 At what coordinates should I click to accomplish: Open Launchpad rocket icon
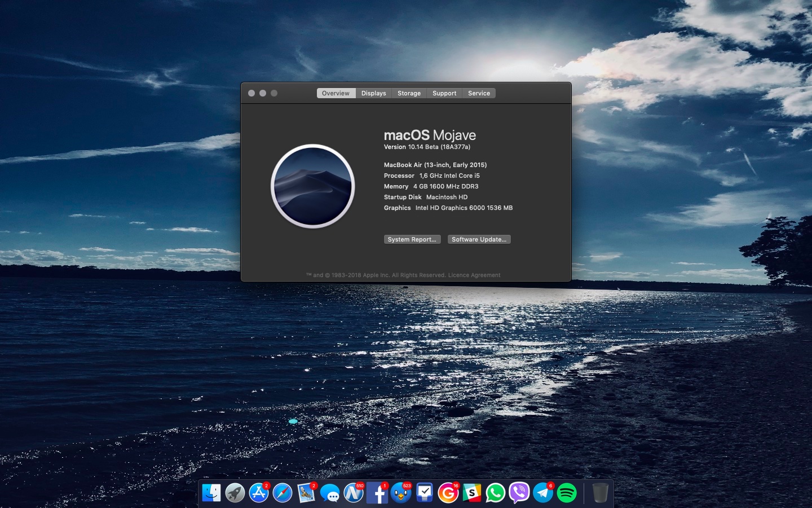tap(235, 493)
